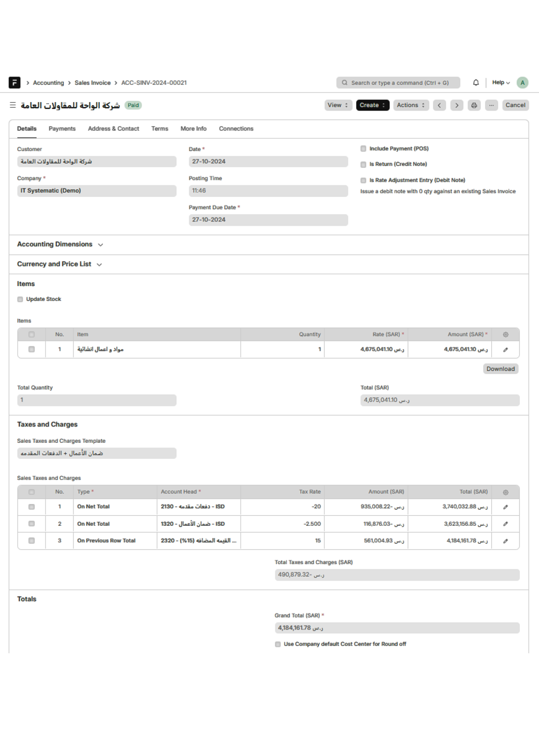Select item row 1 checkbox

31,349
